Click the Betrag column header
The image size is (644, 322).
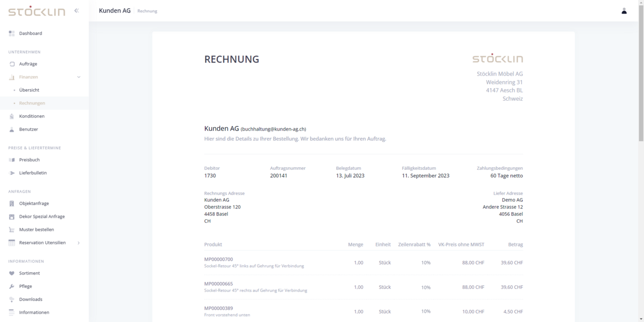click(x=516, y=244)
